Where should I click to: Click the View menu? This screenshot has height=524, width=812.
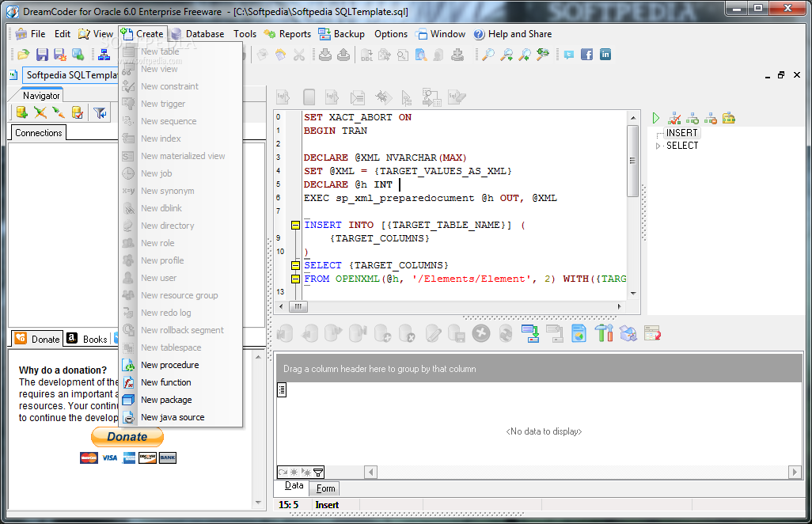click(96, 34)
